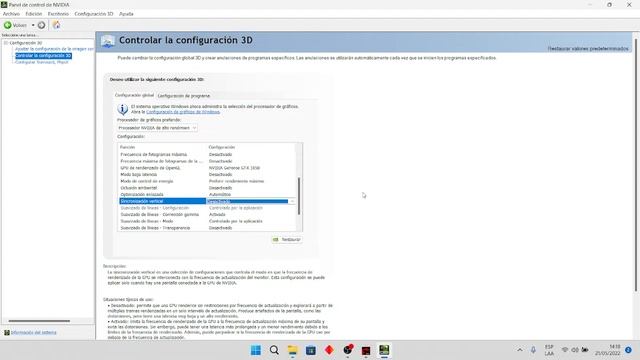Open taskbar Search icon
The width and height of the screenshot is (640, 360).
[x=274, y=350]
